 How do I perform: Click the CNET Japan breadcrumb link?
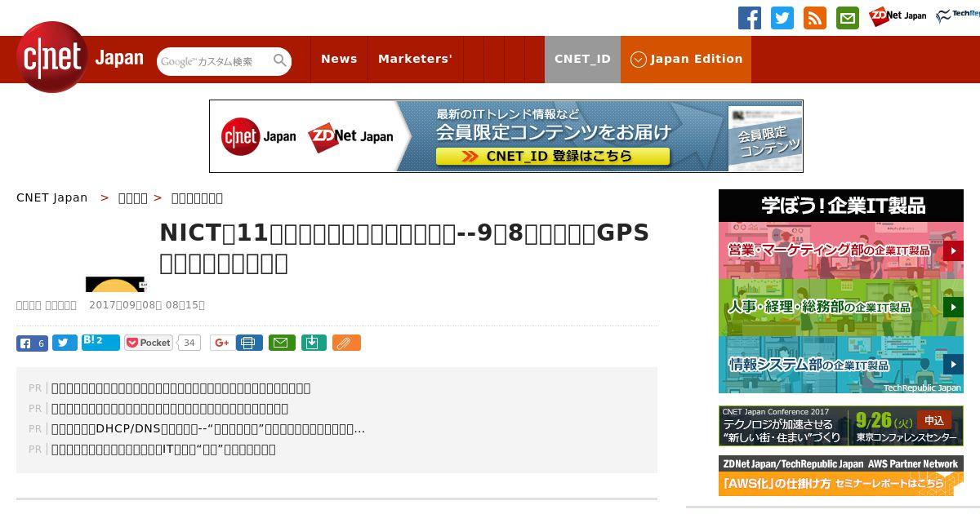point(52,198)
